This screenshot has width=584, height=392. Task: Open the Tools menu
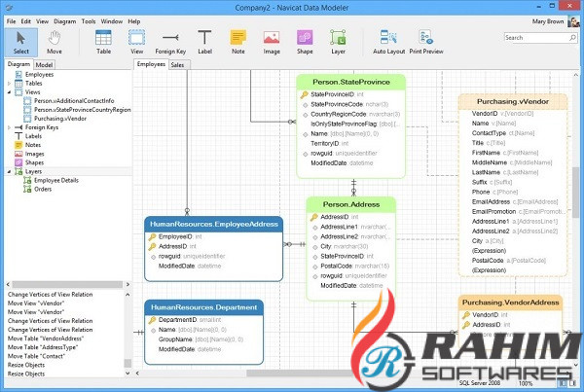pos(89,21)
